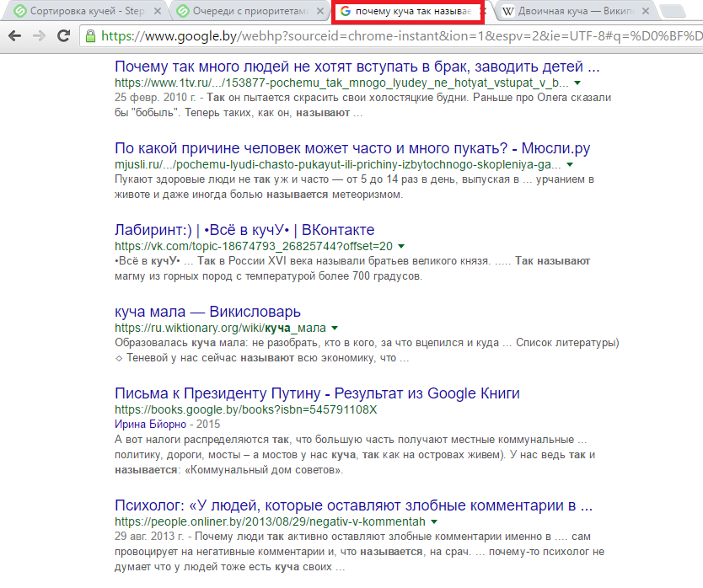This screenshot has width=703, height=588.
Task: Open dropdown arrow beside the ru.wiktionary.org URL
Action: (x=335, y=328)
